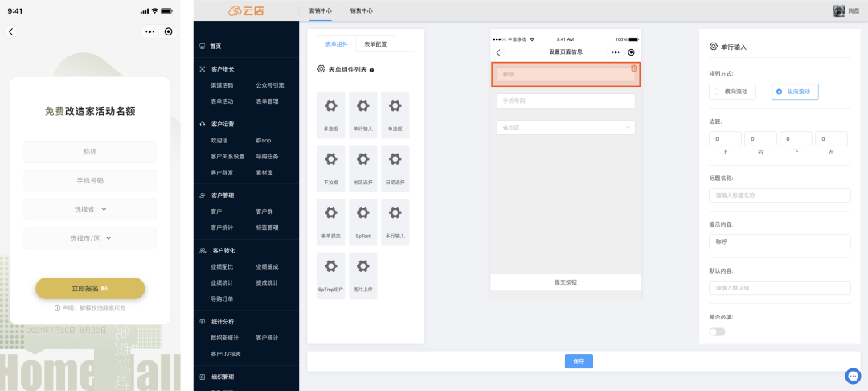
Task: Add the 单选框 component
Action: [395, 114]
